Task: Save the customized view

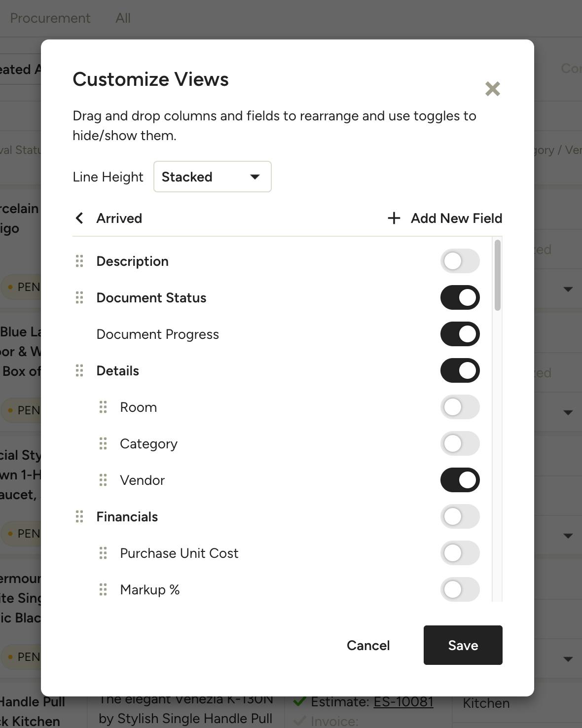Action: [463, 645]
